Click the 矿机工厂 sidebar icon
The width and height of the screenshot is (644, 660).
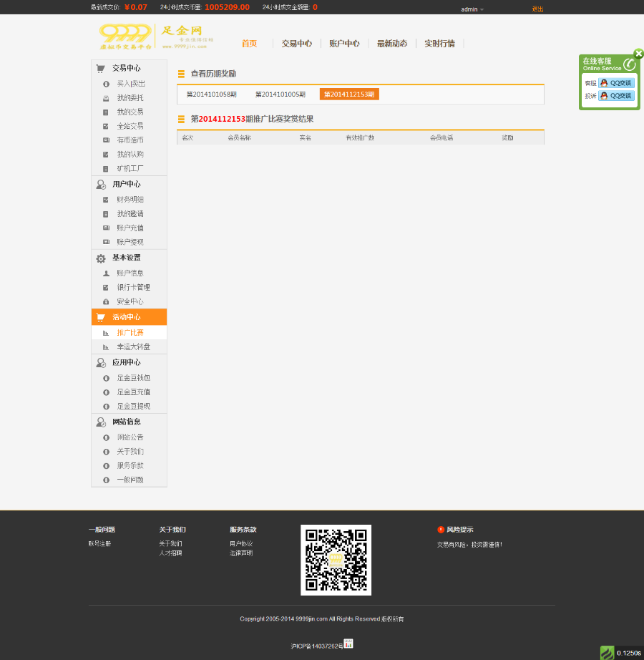pos(106,169)
